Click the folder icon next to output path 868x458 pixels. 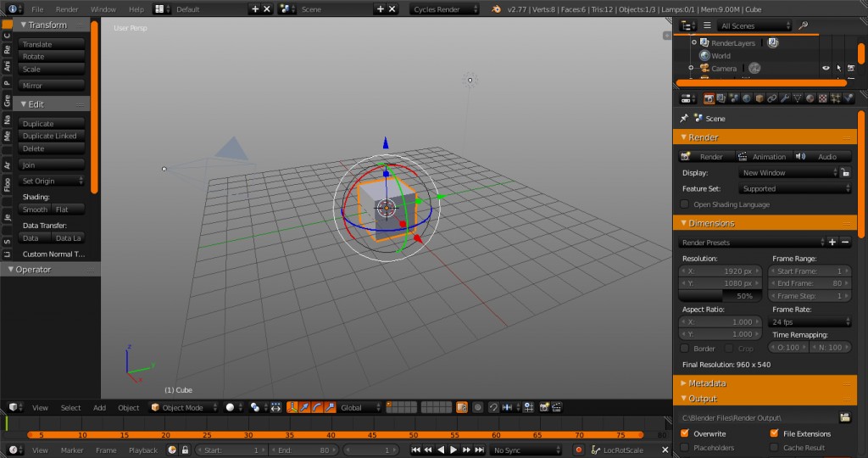(x=845, y=417)
